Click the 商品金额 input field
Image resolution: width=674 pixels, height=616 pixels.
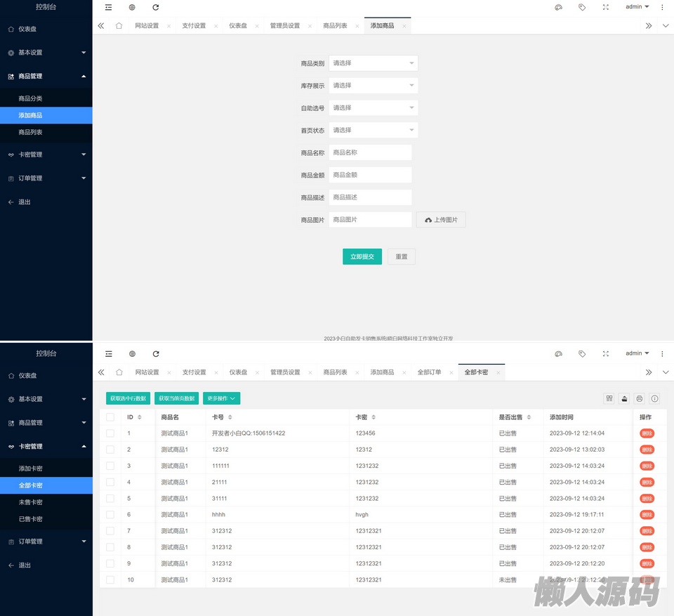point(370,175)
